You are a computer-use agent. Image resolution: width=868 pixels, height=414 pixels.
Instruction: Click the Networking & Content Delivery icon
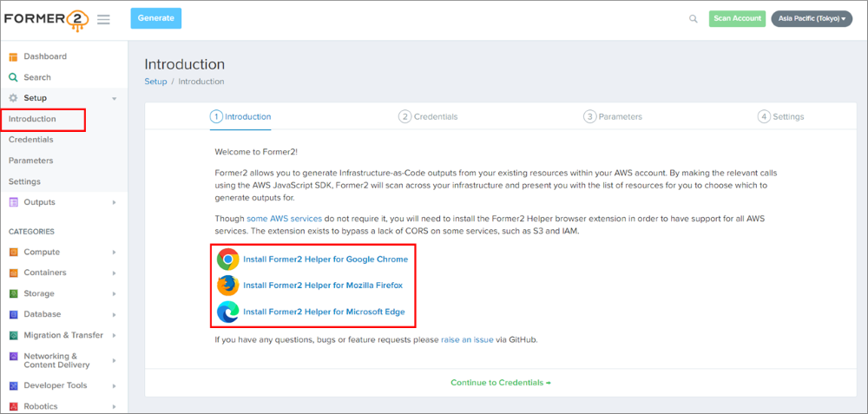pos(13,357)
